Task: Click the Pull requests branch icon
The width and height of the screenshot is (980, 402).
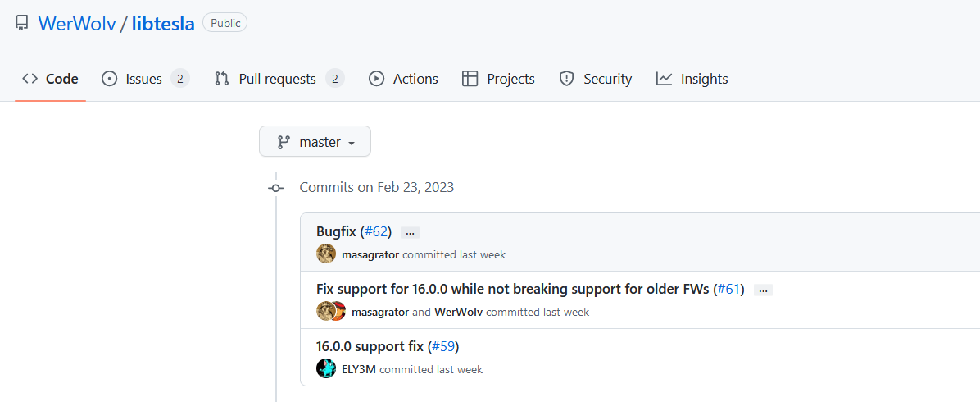Action: point(222,79)
